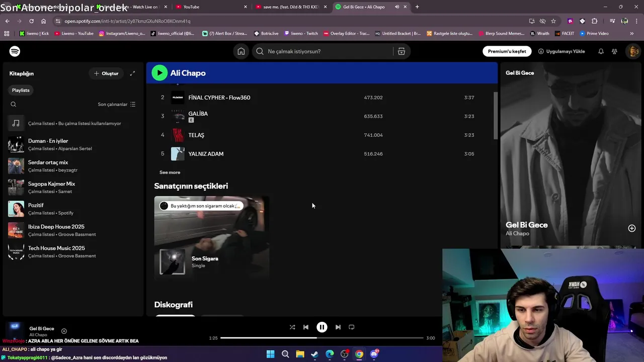
Task: Open Discord from the taskbar
Action: [374, 354]
